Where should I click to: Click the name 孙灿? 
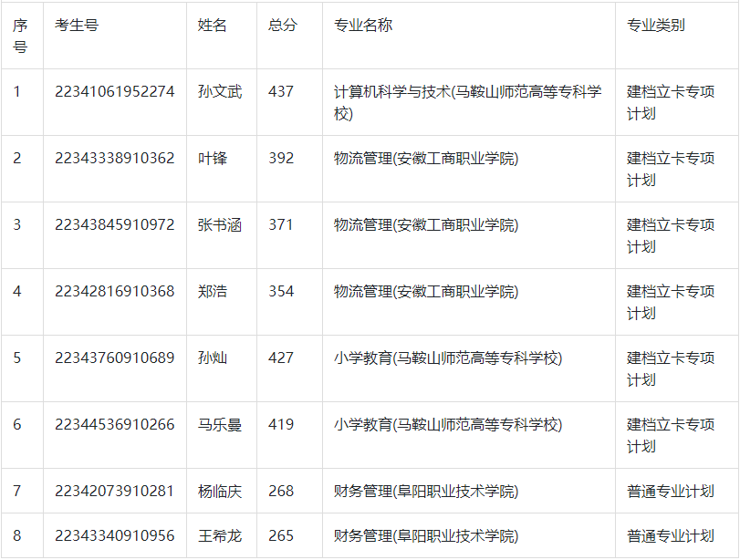213,358
